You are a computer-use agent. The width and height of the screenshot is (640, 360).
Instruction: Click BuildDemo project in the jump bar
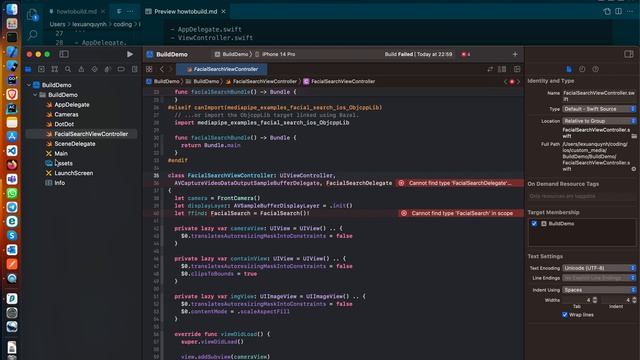pyautogui.click(x=163, y=82)
